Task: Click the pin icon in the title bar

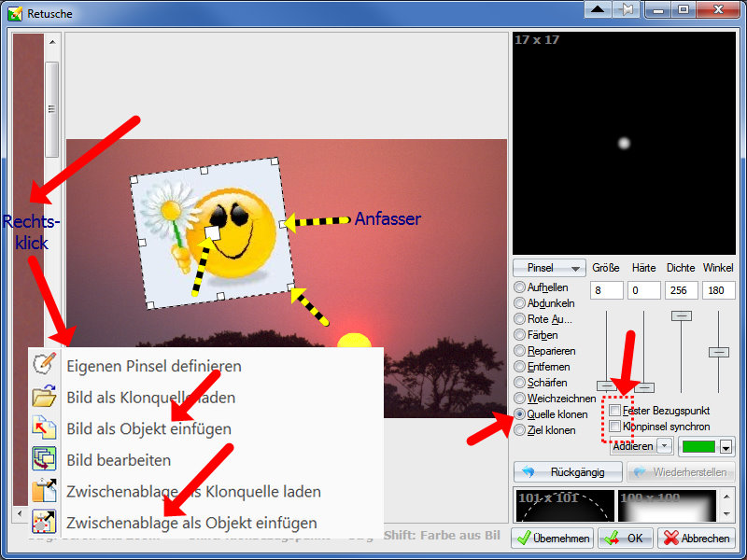Action: tap(628, 9)
